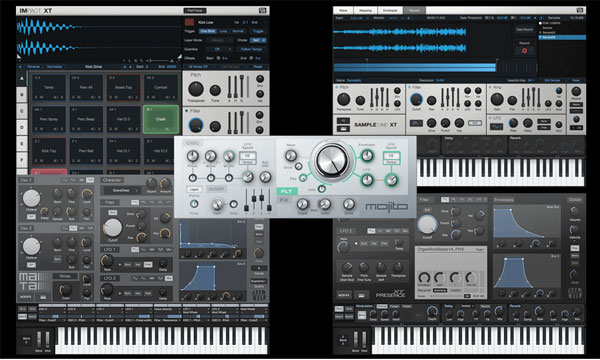Screen dimensions: 600x360
Task: Trigger the Cymbal pad in Impact XT
Action: [161, 88]
